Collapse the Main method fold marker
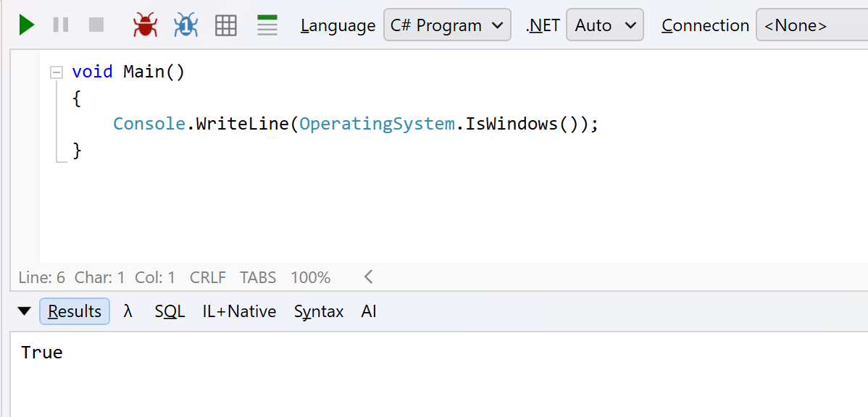The height and width of the screenshot is (417, 868). point(56,72)
